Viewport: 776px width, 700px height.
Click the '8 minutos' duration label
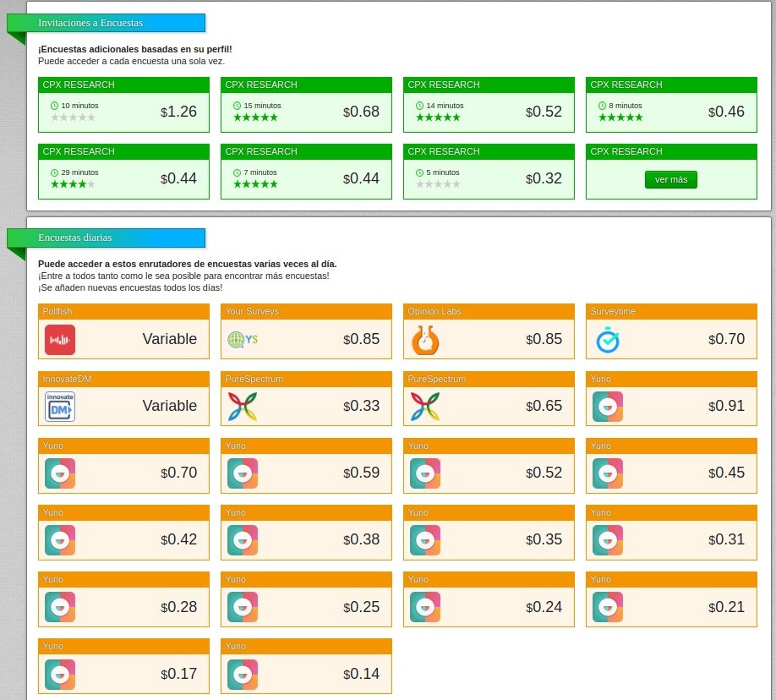pyautogui.click(x=626, y=106)
